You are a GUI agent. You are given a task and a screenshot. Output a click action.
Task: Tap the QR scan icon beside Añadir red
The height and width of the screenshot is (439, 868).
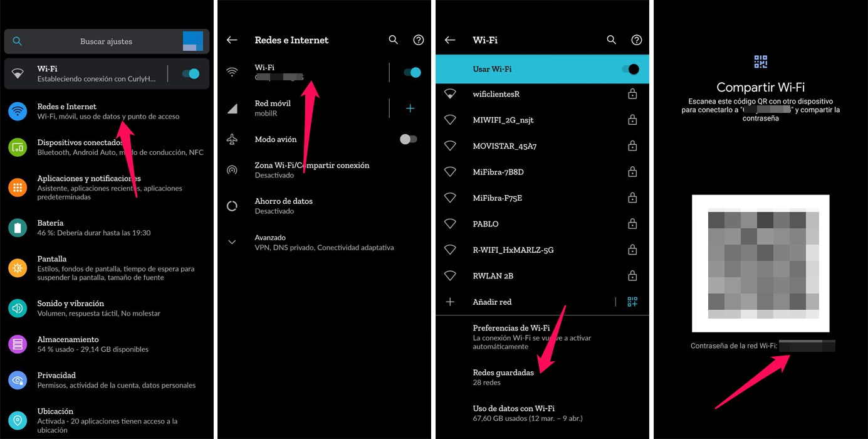[632, 302]
